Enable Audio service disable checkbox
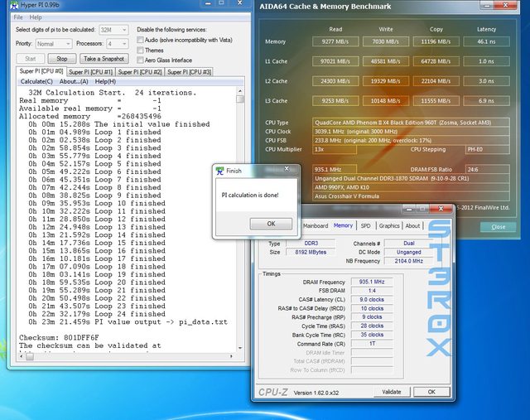 click(x=140, y=40)
